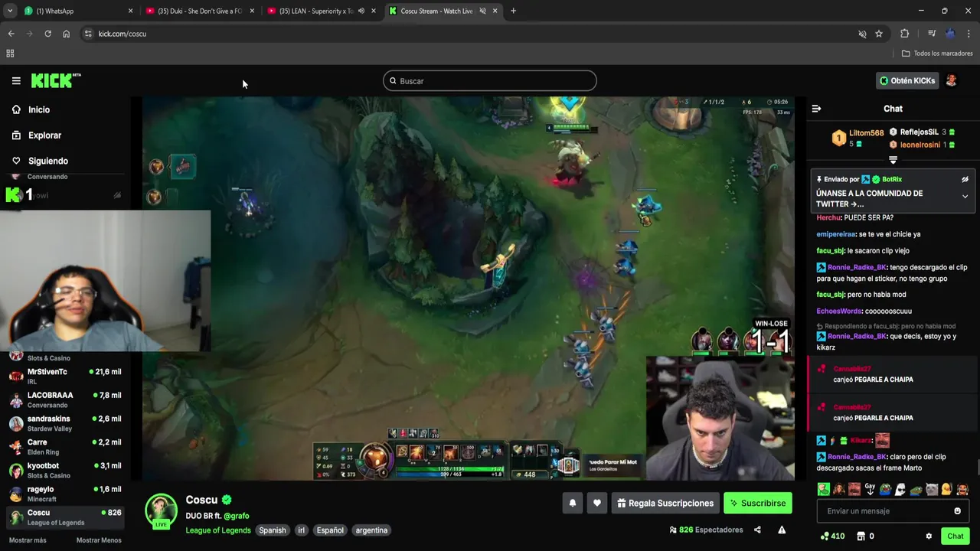Open Carre channel in sidebar
The image size is (980, 551).
(65, 446)
